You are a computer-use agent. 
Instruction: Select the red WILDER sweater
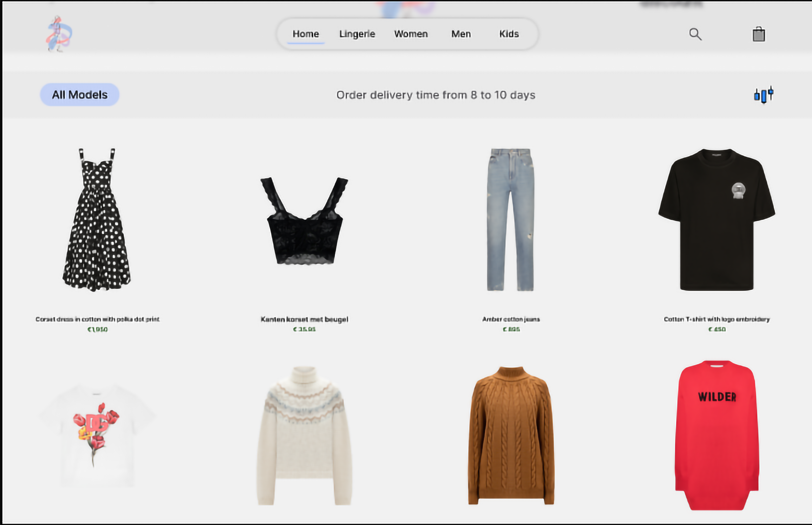(716, 435)
